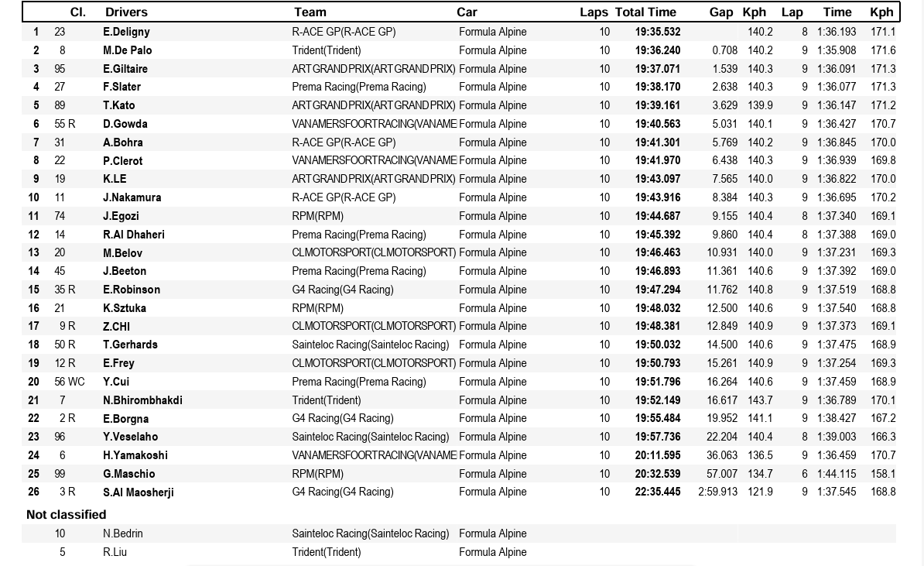Select the Laps column header
Screen dimensions: 924x566
(x=594, y=12)
